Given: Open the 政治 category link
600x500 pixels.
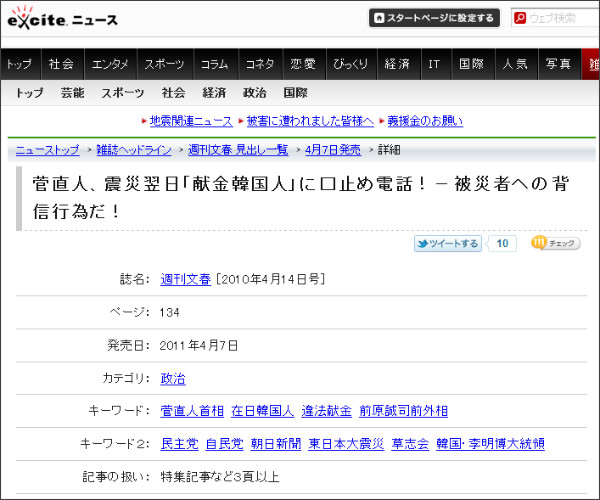Looking at the screenshot, I should [x=173, y=379].
